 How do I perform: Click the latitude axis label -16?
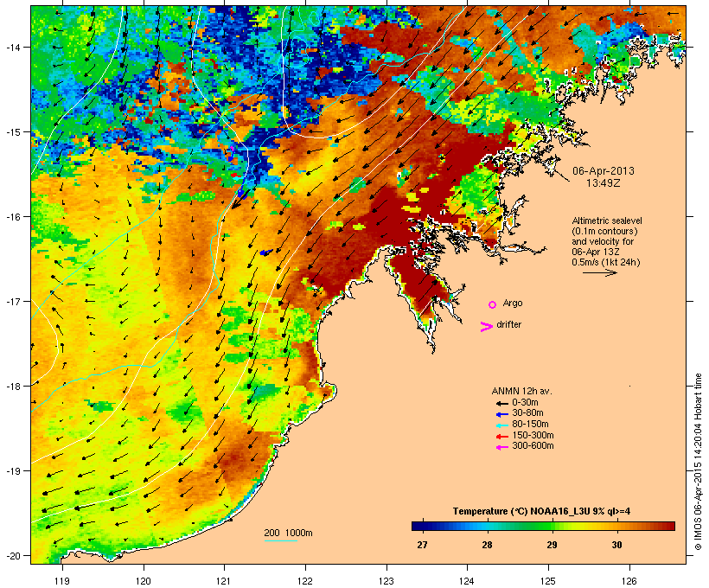12,217
